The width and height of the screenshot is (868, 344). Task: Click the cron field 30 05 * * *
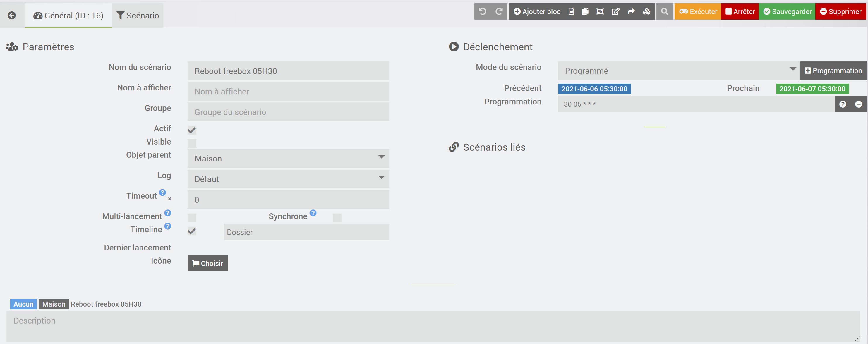coord(696,104)
